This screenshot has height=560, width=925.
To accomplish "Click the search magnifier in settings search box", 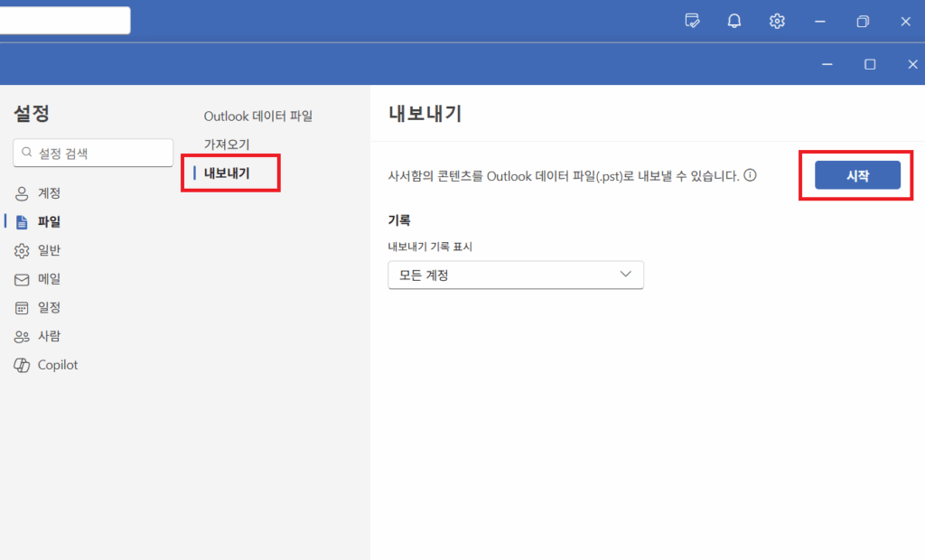I will 27,153.
